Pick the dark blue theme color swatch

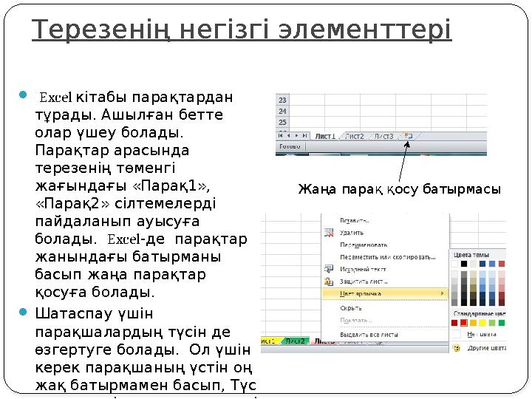pyautogui.click(x=482, y=264)
